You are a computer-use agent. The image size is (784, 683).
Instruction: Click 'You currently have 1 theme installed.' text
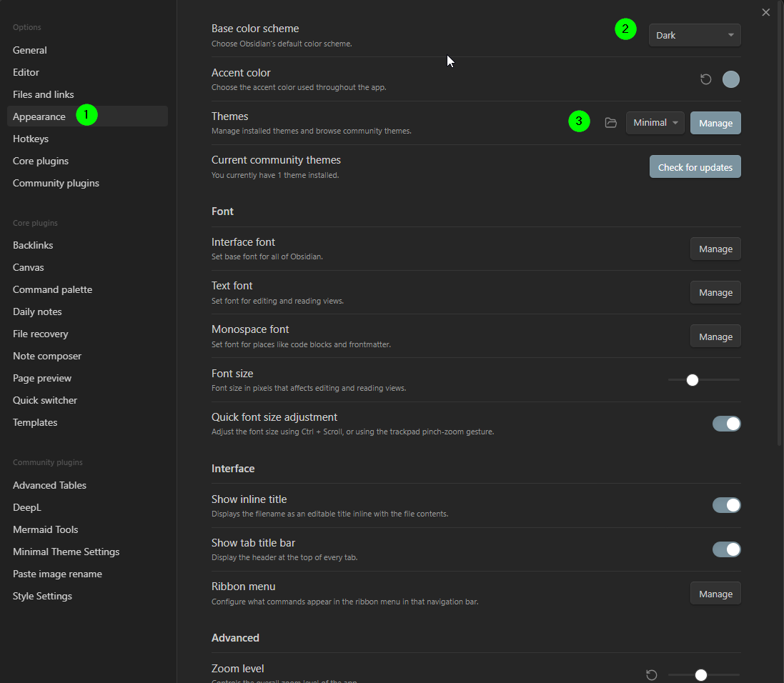[275, 176]
